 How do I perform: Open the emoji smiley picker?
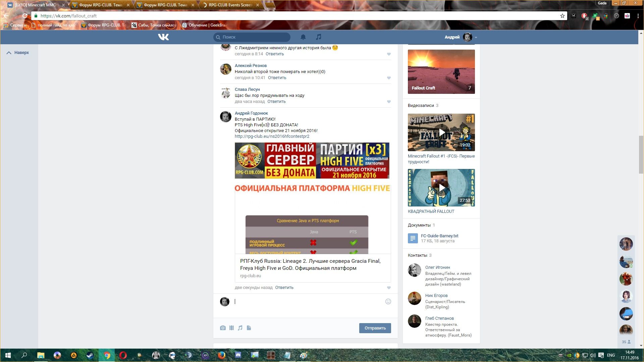point(388,302)
